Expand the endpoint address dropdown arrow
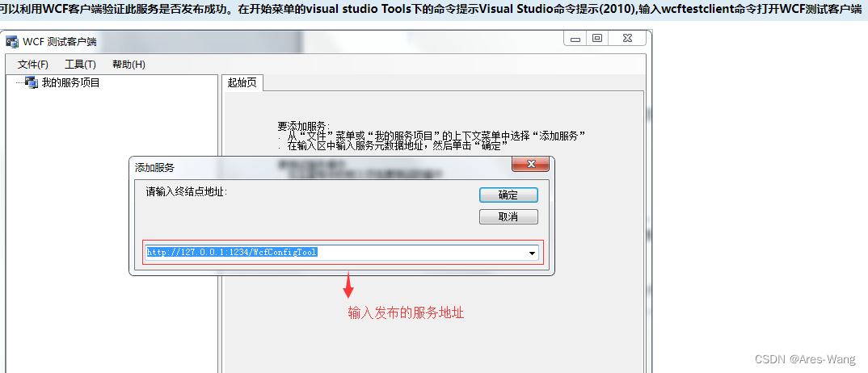The image size is (868, 373). 533,253
